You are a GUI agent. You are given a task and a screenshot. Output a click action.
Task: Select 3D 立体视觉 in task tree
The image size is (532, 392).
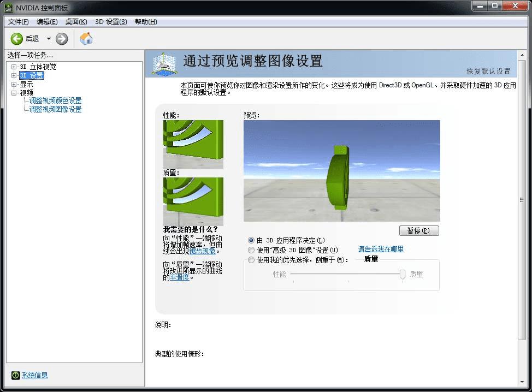pos(38,67)
